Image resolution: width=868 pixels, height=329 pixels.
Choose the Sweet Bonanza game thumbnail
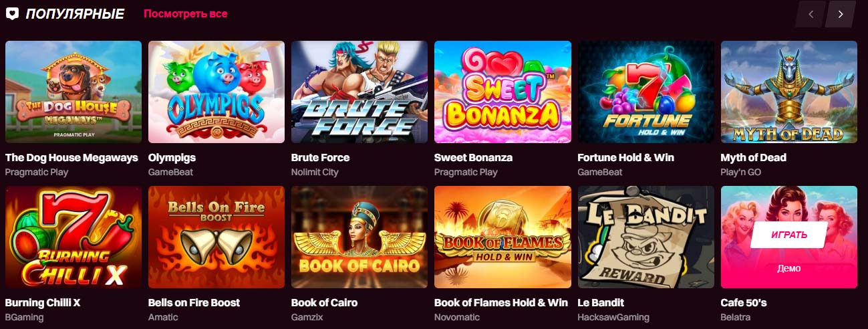502,92
